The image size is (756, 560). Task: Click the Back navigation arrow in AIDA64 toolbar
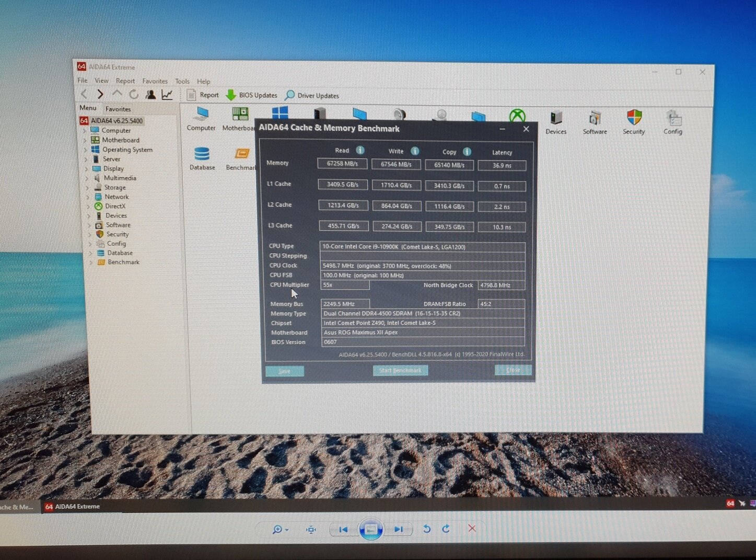[84, 94]
